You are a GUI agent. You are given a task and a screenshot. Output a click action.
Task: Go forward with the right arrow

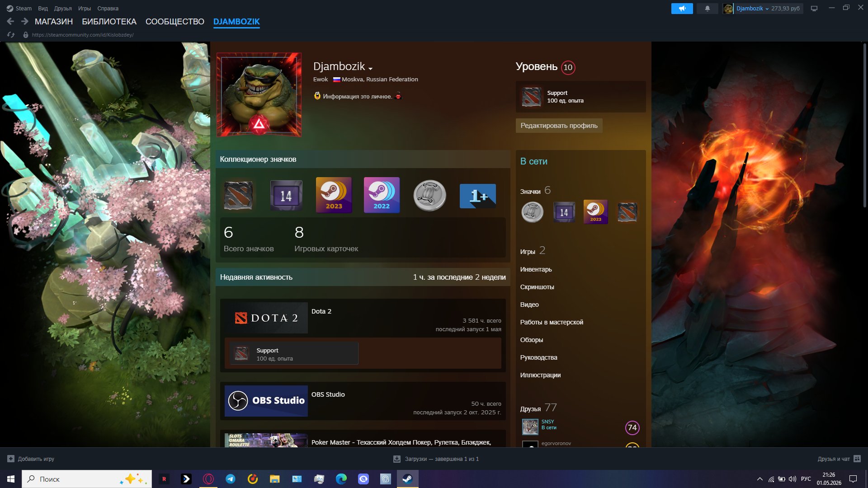tap(25, 21)
